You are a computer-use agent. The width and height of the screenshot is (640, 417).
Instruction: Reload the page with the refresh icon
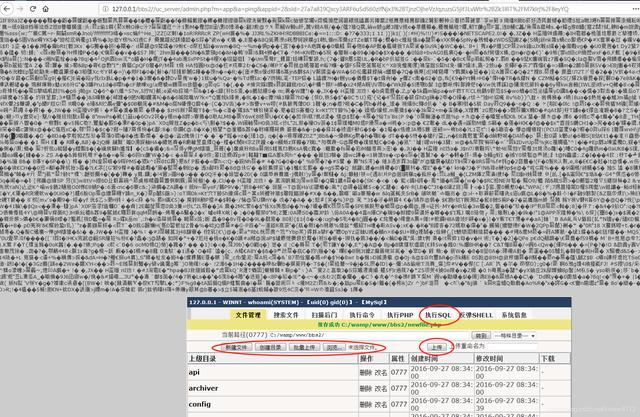33,9
